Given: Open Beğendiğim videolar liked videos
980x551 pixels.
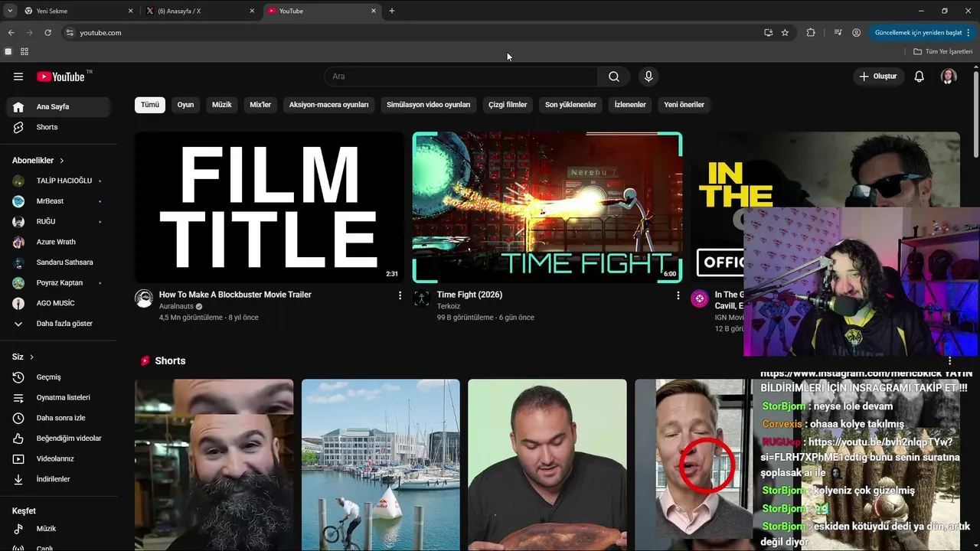Looking at the screenshot, I should click(58, 439).
